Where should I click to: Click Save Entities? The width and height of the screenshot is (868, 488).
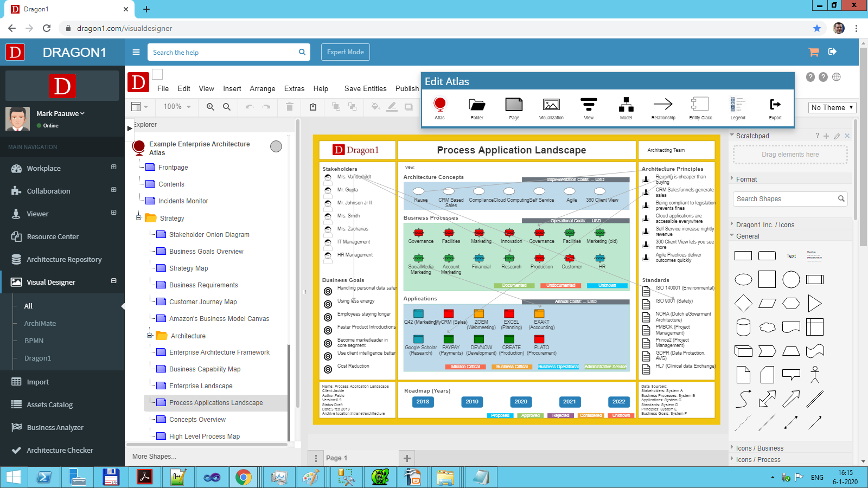(x=365, y=88)
